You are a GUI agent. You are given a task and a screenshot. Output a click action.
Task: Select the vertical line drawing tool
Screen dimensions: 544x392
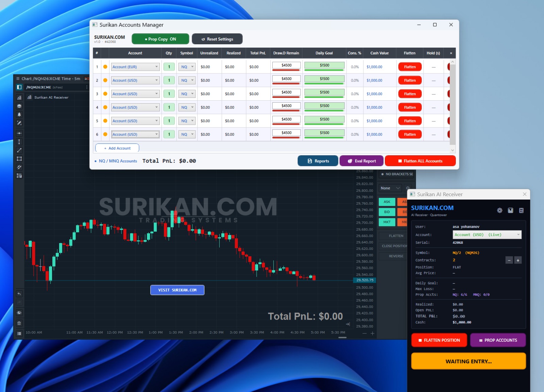(x=19, y=142)
